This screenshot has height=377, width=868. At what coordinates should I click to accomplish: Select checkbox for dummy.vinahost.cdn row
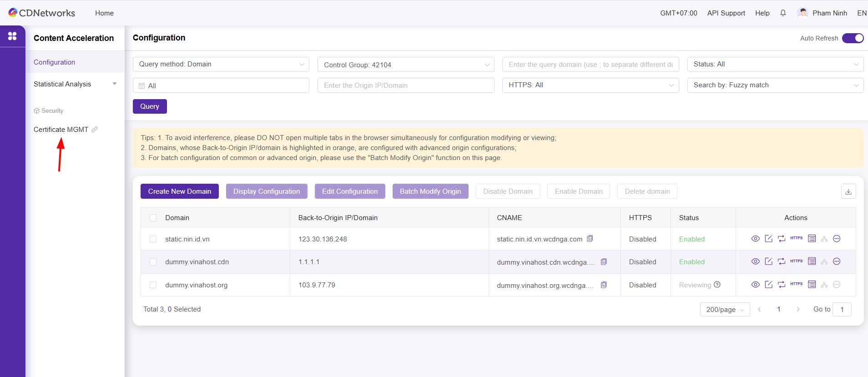[153, 262]
